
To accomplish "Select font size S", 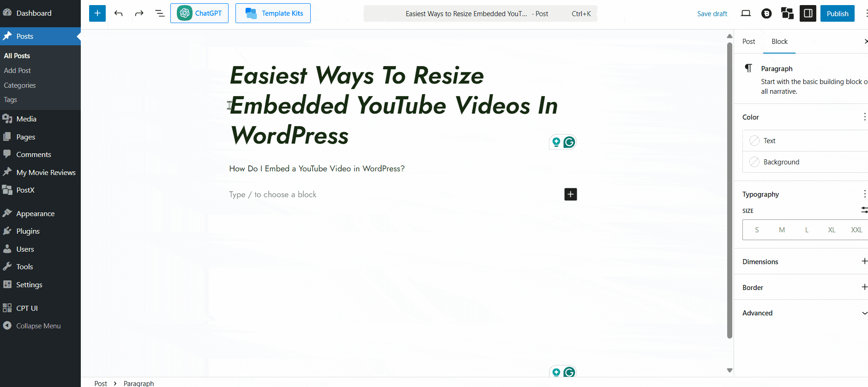I will point(757,230).
